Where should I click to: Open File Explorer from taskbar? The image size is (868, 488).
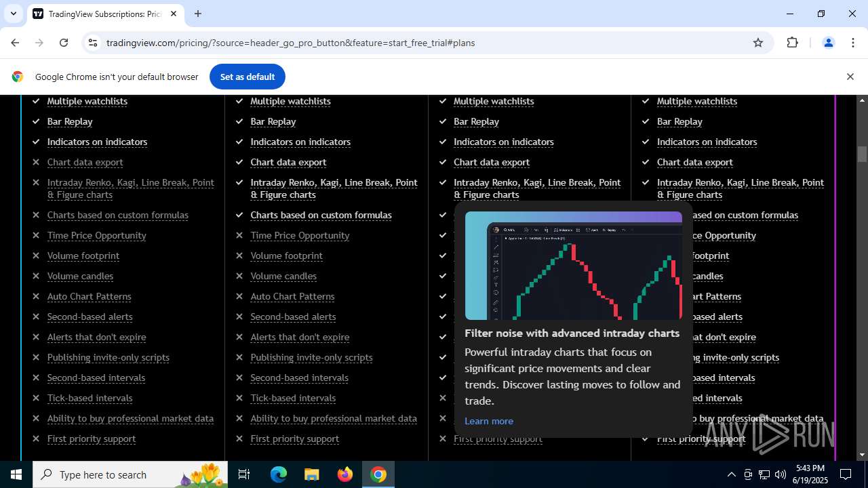pyautogui.click(x=311, y=474)
